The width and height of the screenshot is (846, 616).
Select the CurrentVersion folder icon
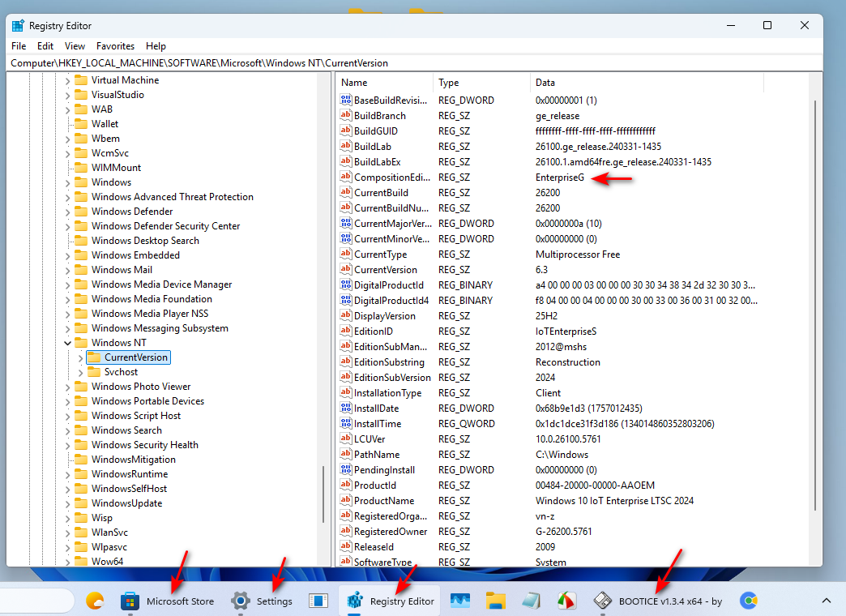pos(94,357)
